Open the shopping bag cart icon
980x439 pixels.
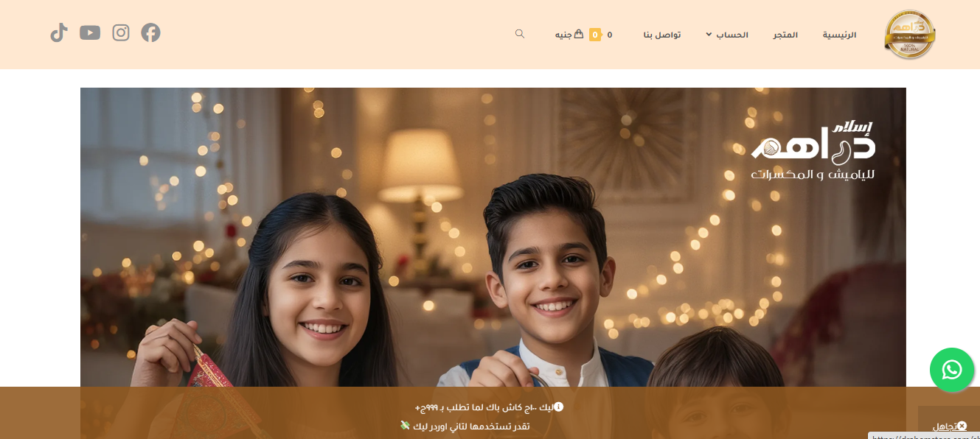click(579, 34)
